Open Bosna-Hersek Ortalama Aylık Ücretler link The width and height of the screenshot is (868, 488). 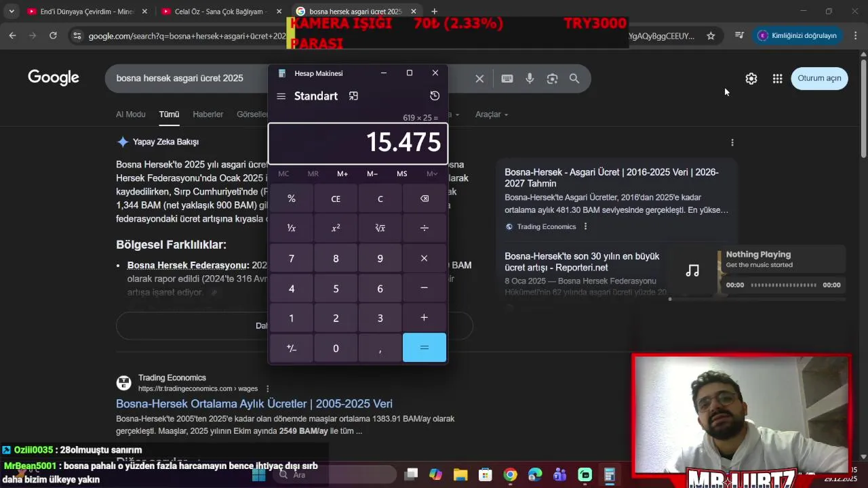point(254,403)
